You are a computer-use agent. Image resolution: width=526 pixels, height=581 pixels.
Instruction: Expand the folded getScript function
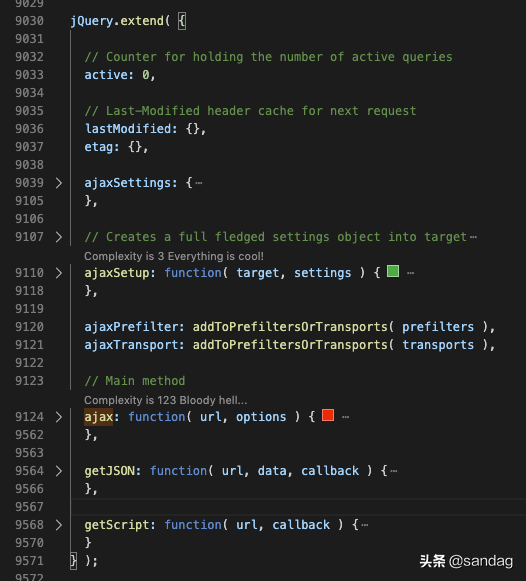59,525
